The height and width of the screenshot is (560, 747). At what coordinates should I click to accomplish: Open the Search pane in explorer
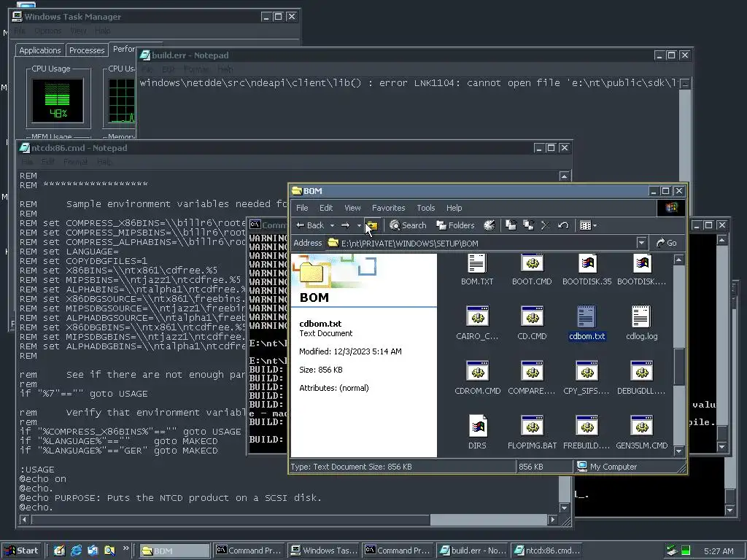[408, 225]
